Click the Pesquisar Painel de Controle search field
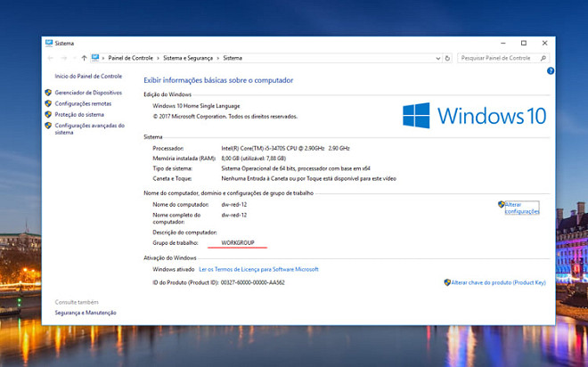588x367 pixels. pos(494,58)
